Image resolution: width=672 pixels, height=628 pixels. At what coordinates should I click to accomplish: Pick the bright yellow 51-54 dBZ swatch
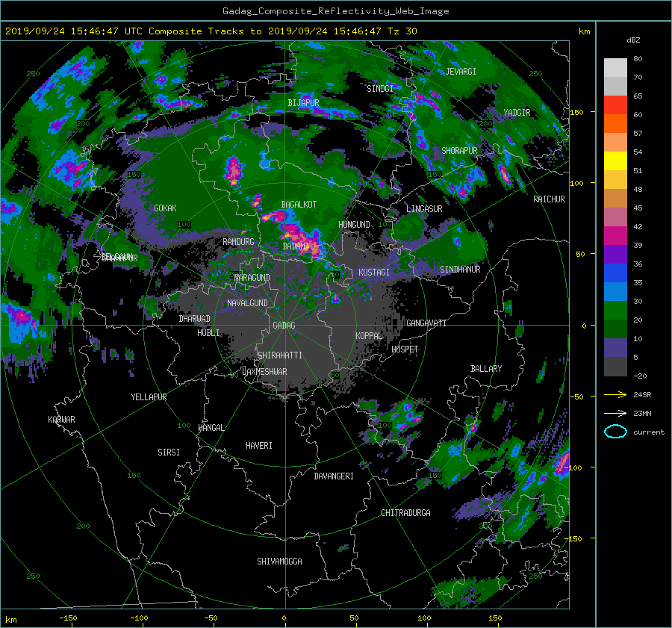click(x=615, y=161)
